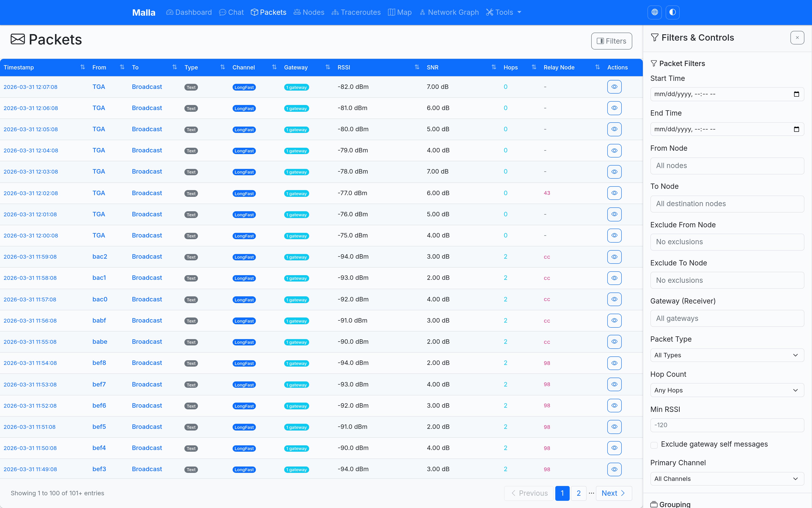View details of the 11:54:08 packet
The image size is (812, 508).
(x=614, y=363)
